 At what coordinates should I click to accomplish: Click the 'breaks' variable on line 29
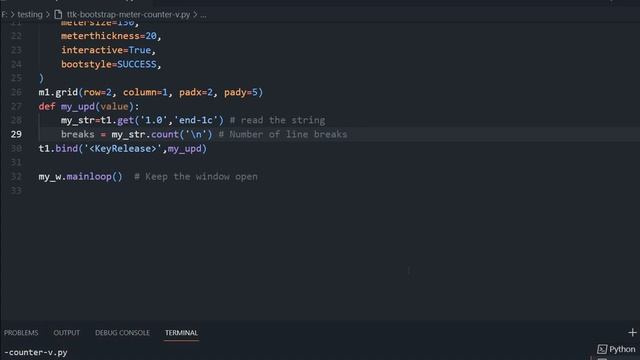[78, 134]
